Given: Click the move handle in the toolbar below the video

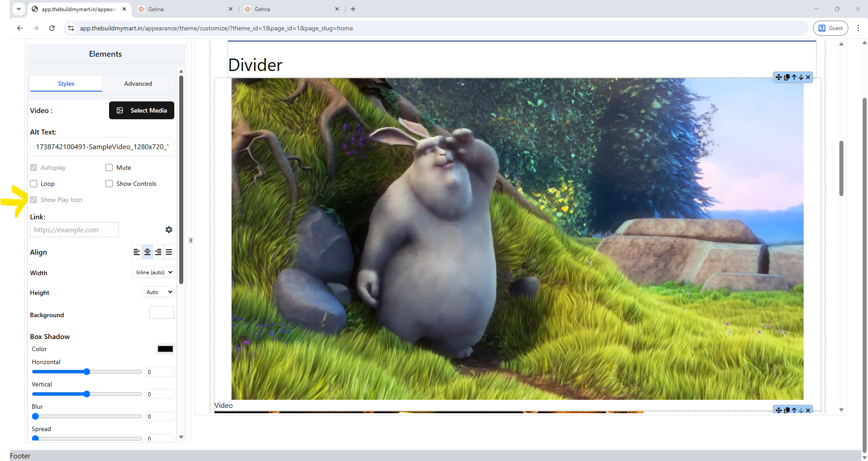Looking at the screenshot, I should click(779, 410).
